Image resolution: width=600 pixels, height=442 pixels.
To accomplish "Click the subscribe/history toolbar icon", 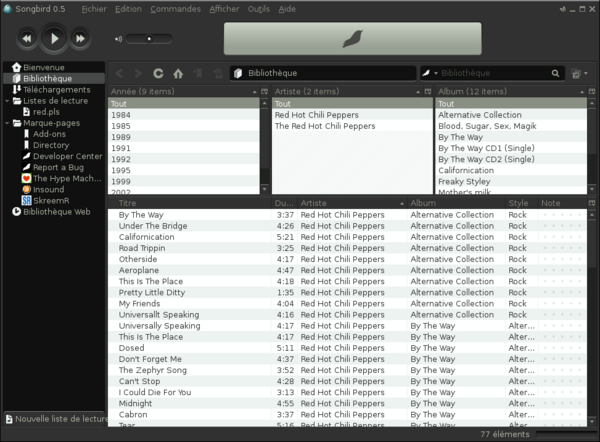I will point(218,73).
